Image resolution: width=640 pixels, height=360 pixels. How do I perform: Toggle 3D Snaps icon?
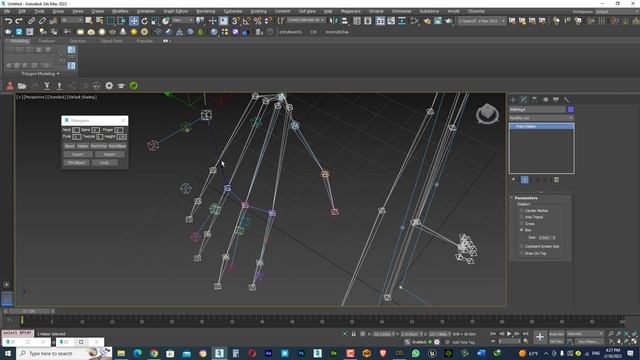[x=236, y=21]
